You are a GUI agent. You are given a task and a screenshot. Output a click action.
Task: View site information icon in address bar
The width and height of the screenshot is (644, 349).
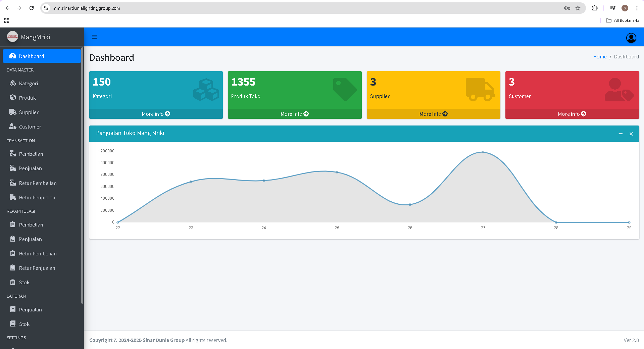point(46,8)
